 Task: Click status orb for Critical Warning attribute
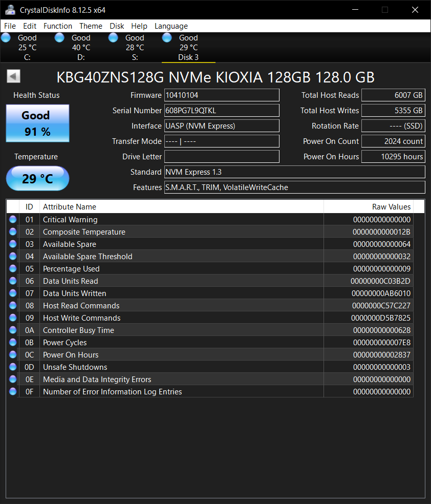[13, 220]
